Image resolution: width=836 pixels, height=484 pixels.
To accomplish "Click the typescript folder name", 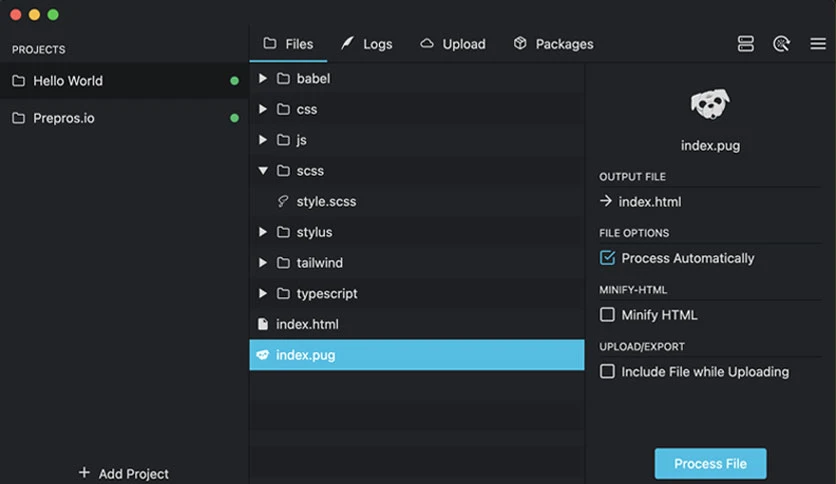I will click(x=327, y=294).
